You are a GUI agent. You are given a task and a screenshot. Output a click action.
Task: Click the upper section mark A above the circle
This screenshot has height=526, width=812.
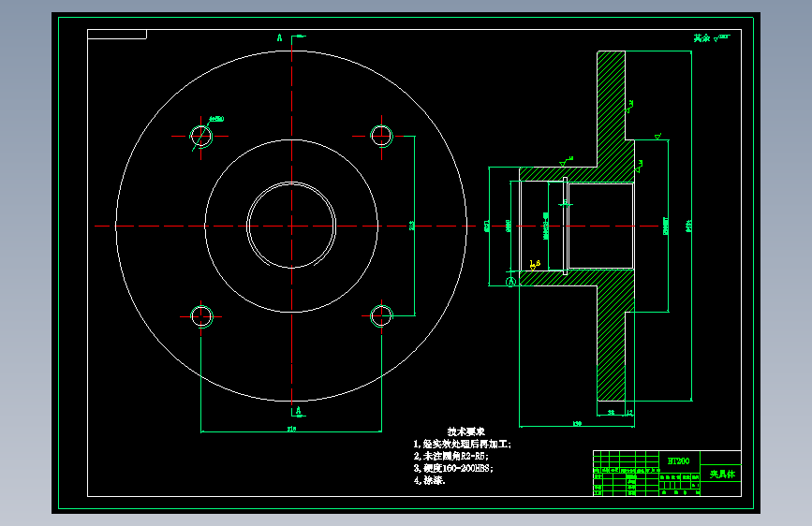tap(280, 37)
